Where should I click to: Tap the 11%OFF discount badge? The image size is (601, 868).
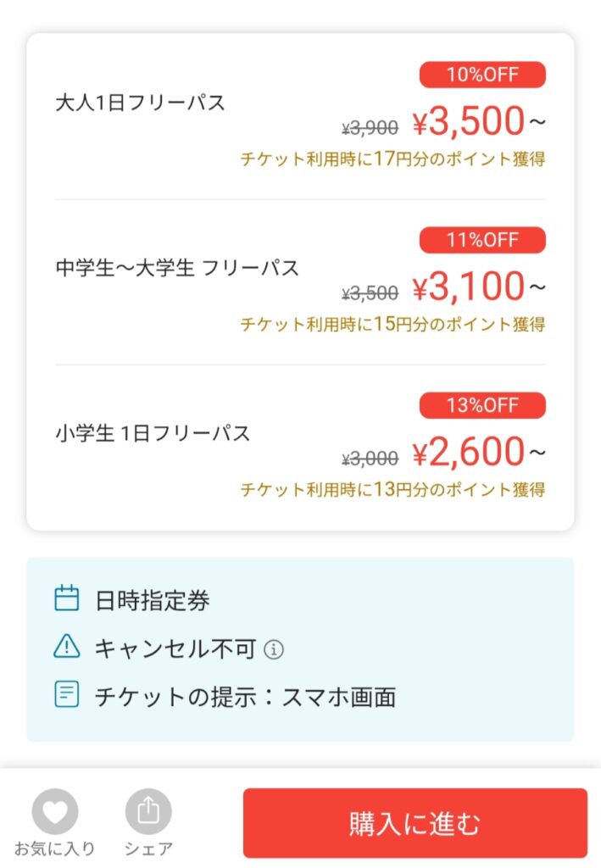[482, 240]
